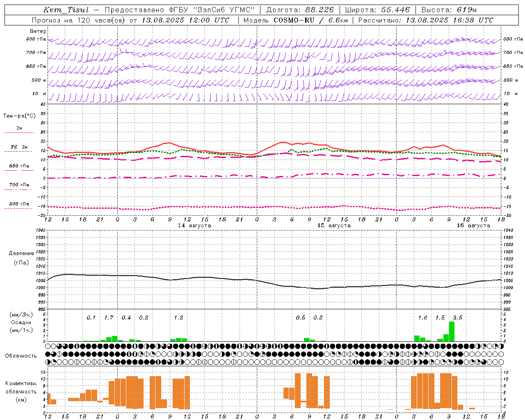Click the Осадки precipitation label
Viewport: 525px width, 420px height.
point(21,322)
